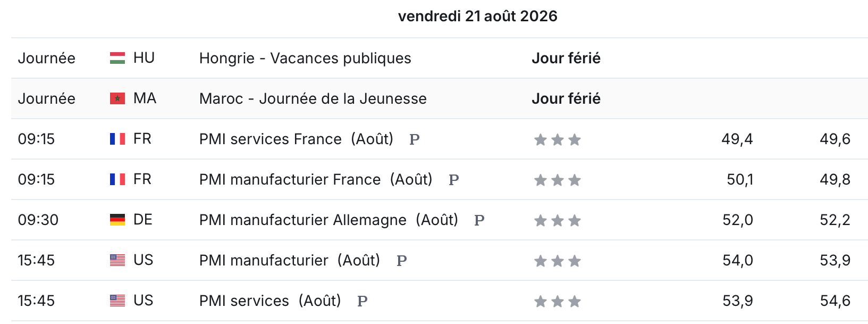Click P marker beside US PMI manufacturier

402,261
